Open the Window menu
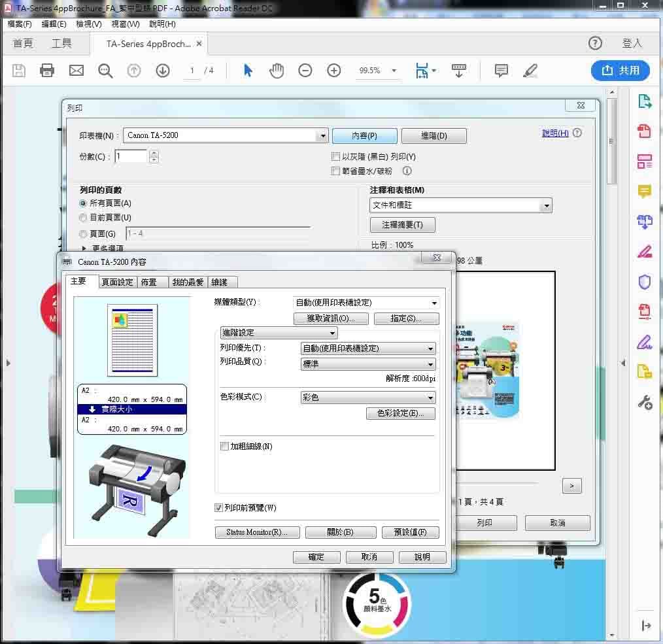The width and height of the screenshot is (663, 644). [125, 24]
